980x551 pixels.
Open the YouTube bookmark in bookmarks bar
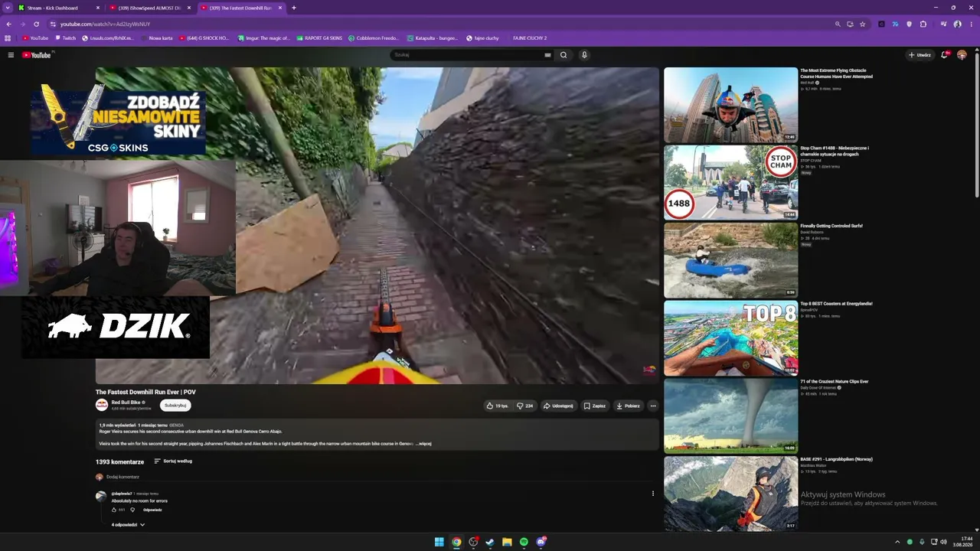point(35,37)
